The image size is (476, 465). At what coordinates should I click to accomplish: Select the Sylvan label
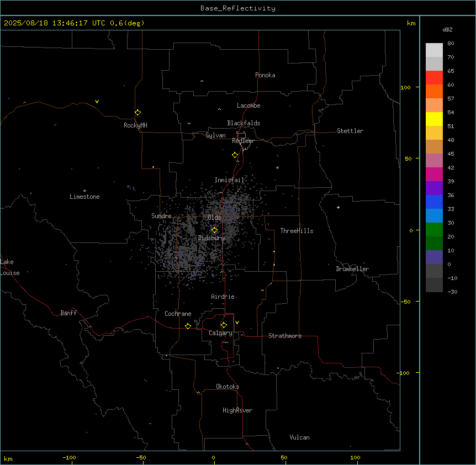215,135
